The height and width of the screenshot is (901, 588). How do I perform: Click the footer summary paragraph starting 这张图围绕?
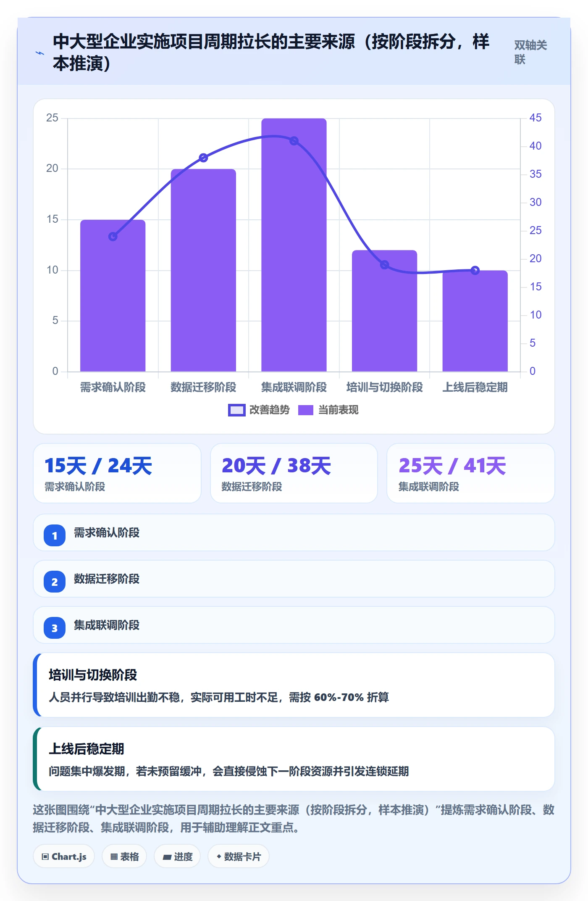(x=294, y=818)
